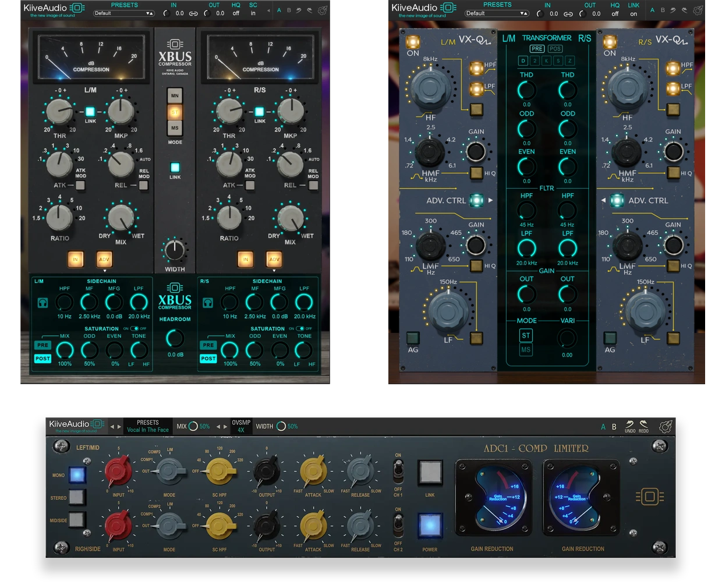This screenshot has width=722, height=588.
Task: Click the L/M IN button in XBUS
Action: [x=75, y=259]
